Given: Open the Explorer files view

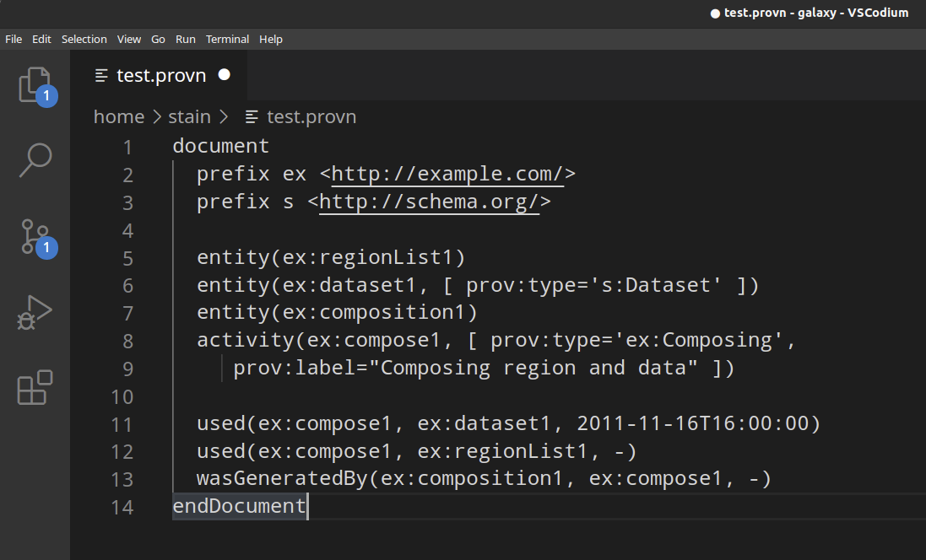Looking at the screenshot, I should 35,85.
